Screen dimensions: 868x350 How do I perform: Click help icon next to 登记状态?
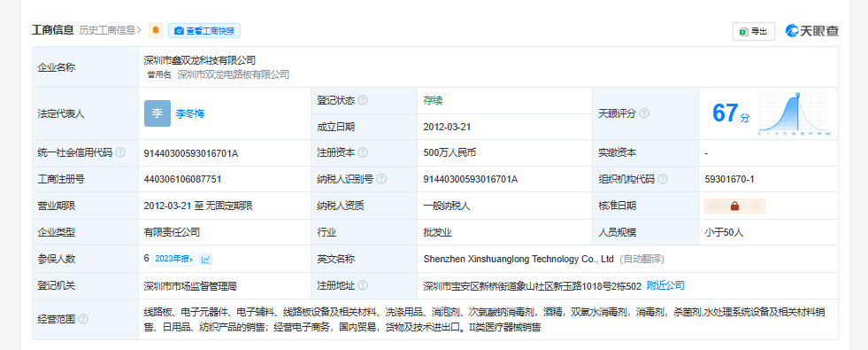tap(363, 100)
